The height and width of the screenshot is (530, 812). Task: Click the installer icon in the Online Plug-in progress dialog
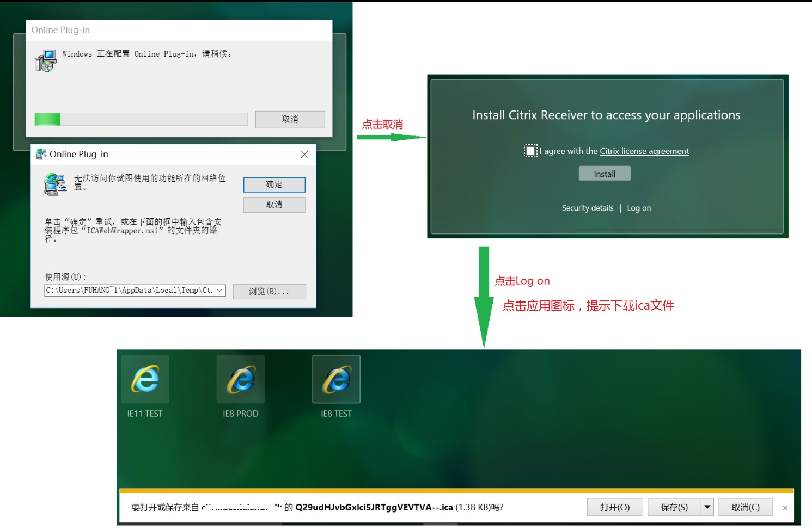click(x=46, y=60)
